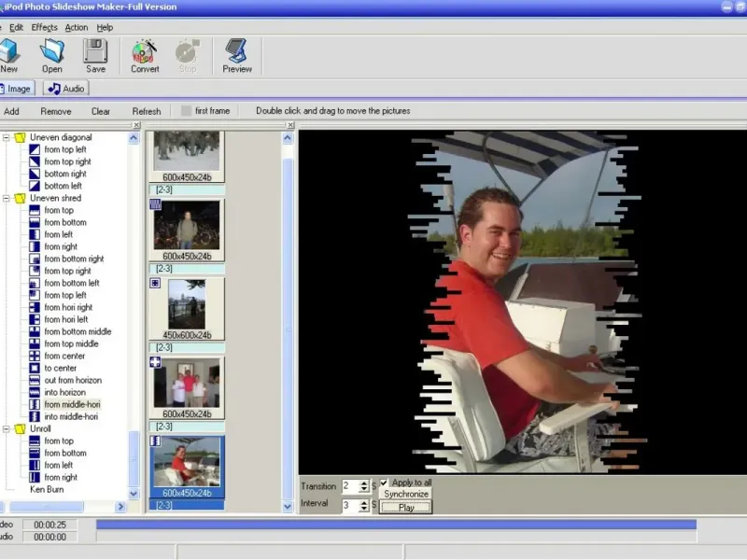This screenshot has width=747, height=560.
Task: Switch to the Audio tab
Action: click(x=65, y=89)
